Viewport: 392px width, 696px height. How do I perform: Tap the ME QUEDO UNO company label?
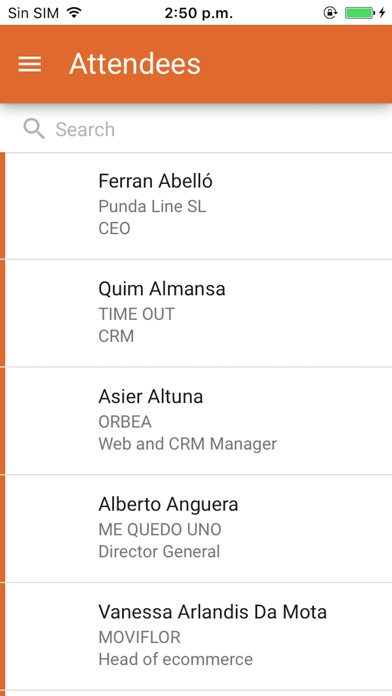point(160,530)
